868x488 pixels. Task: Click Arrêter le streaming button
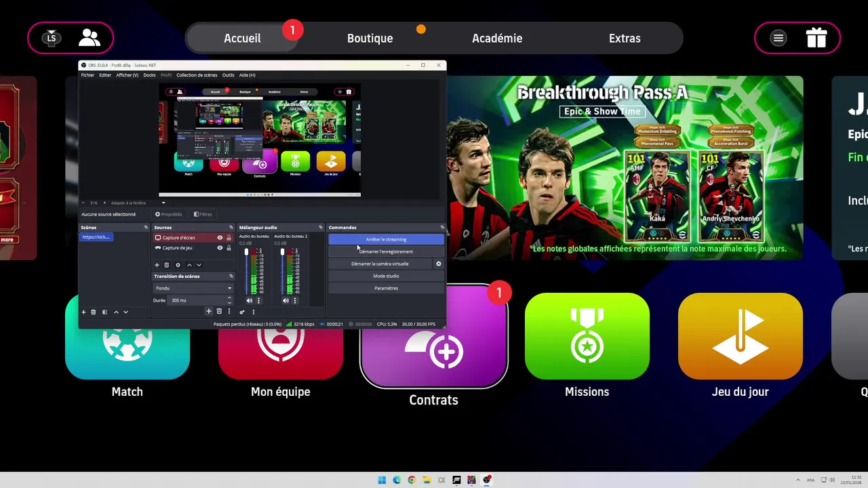click(386, 239)
